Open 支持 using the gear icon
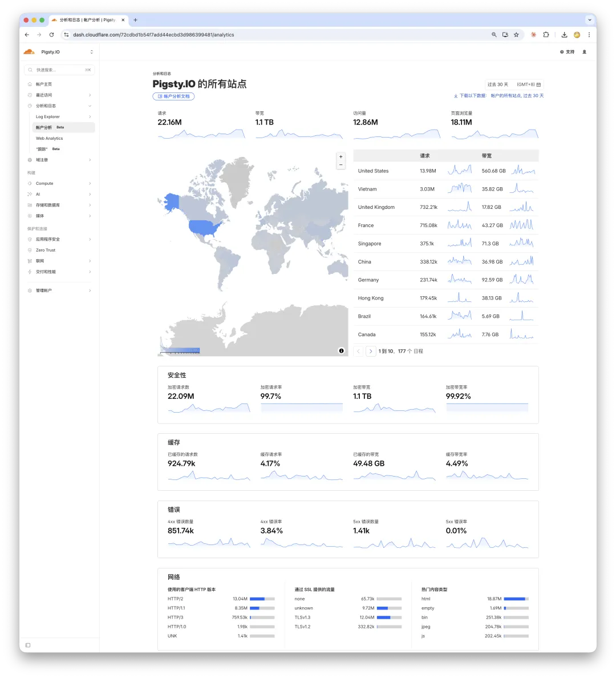 tap(562, 51)
